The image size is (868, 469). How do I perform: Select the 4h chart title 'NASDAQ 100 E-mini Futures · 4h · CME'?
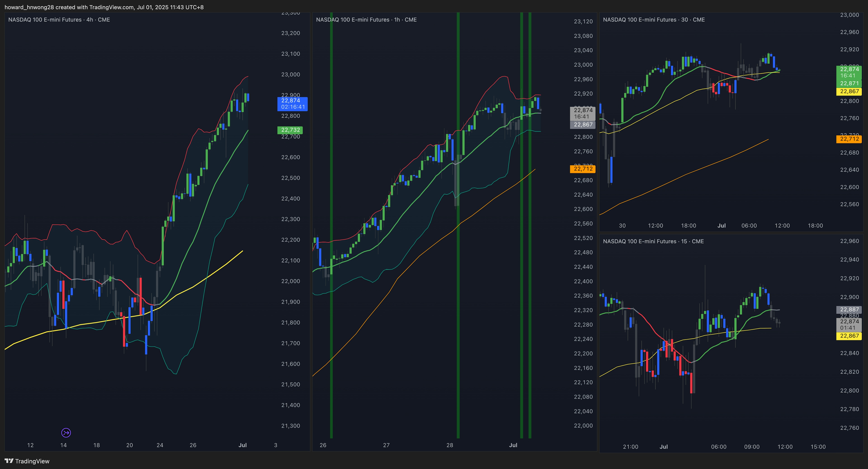click(59, 19)
